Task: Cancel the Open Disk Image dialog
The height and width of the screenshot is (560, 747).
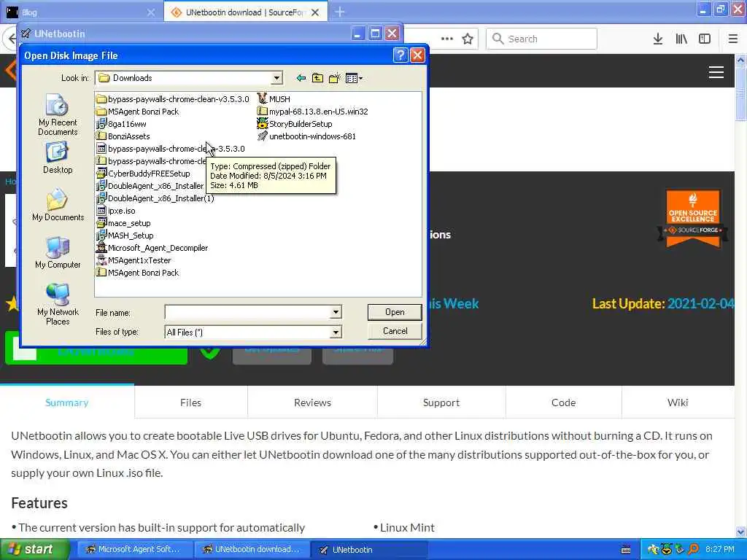Action: pyautogui.click(x=395, y=331)
